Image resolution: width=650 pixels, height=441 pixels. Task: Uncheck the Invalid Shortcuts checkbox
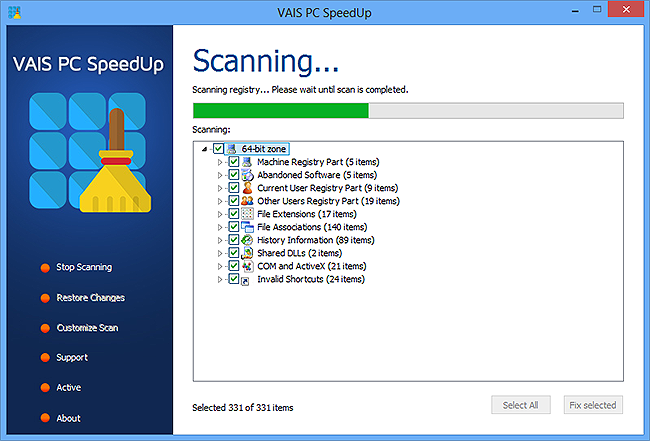click(234, 279)
